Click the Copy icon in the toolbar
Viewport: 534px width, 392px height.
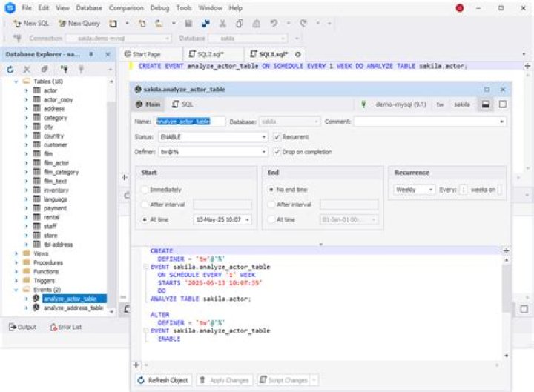(x=240, y=23)
